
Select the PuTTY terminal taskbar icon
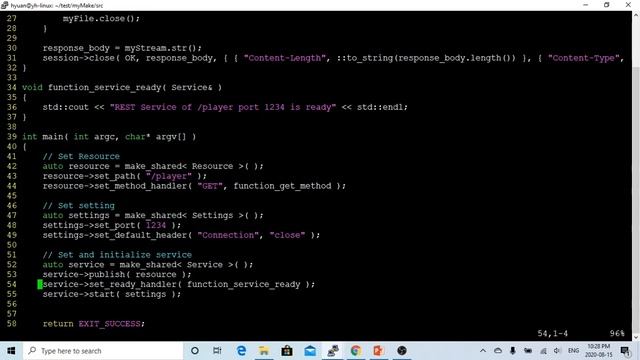click(x=333, y=351)
